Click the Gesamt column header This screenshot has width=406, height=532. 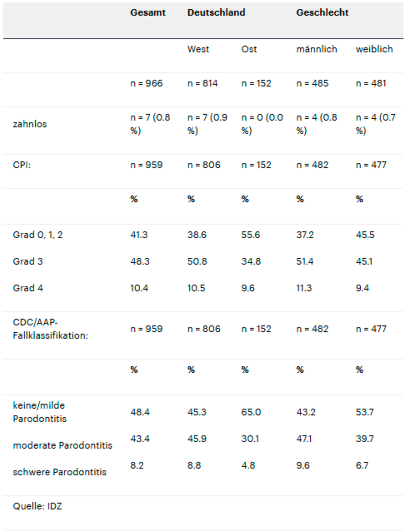point(148,13)
